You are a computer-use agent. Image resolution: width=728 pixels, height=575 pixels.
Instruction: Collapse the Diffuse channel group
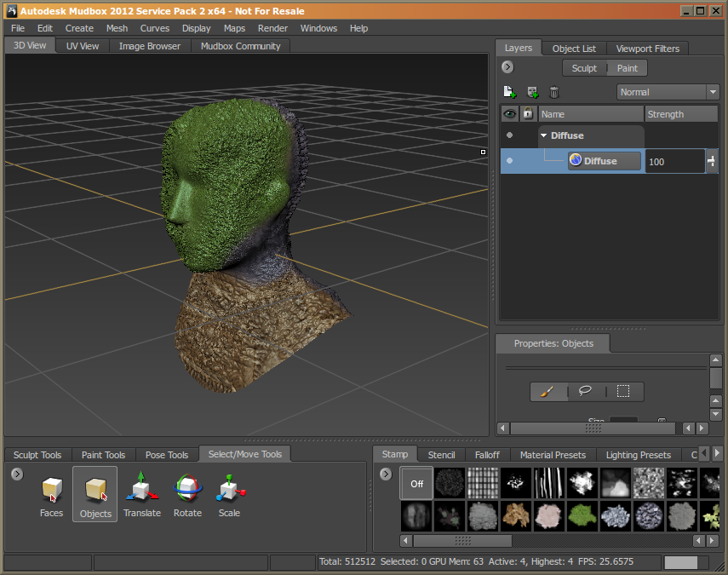click(x=544, y=135)
